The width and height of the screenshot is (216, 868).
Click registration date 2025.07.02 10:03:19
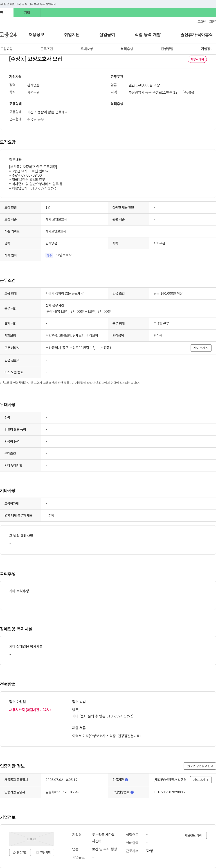pos(61,780)
